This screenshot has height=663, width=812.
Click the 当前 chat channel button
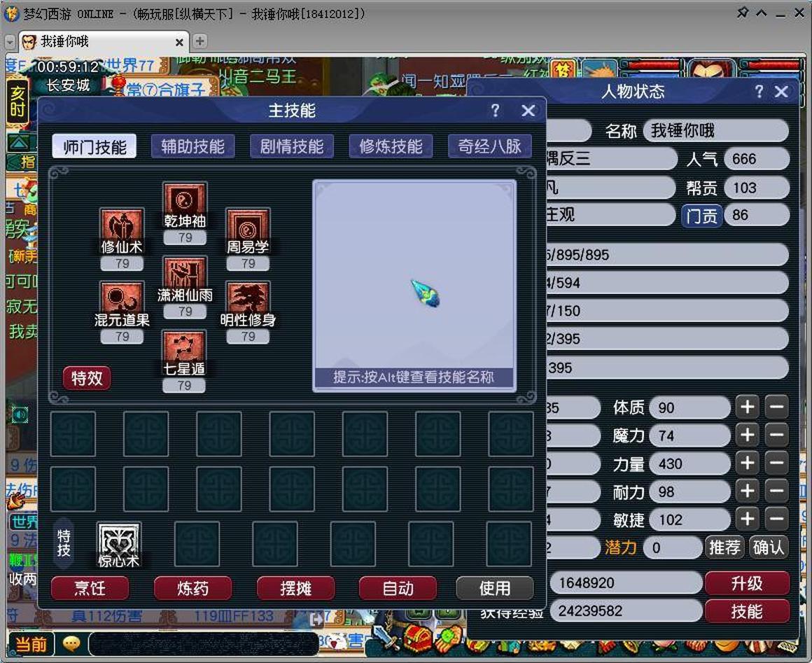point(31,644)
